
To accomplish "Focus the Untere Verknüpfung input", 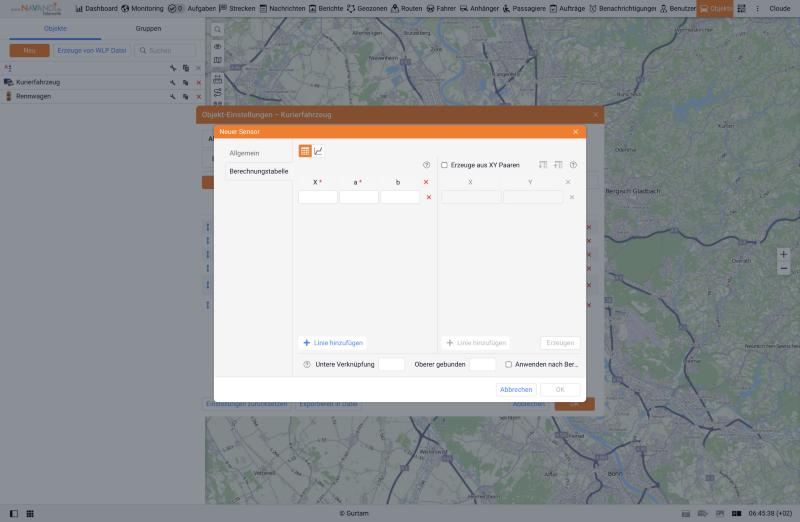I will pyautogui.click(x=392, y=364).
